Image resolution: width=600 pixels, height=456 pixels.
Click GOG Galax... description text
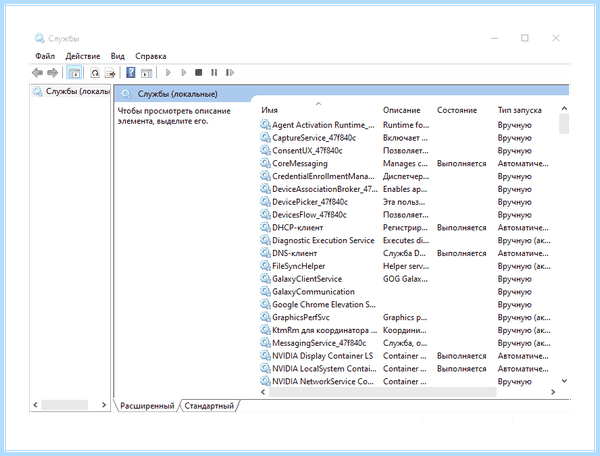coord(405,279)
